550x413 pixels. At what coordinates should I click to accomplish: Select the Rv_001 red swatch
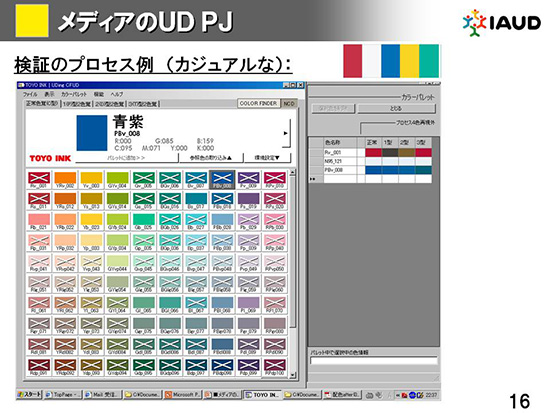(x=39, y=180)
